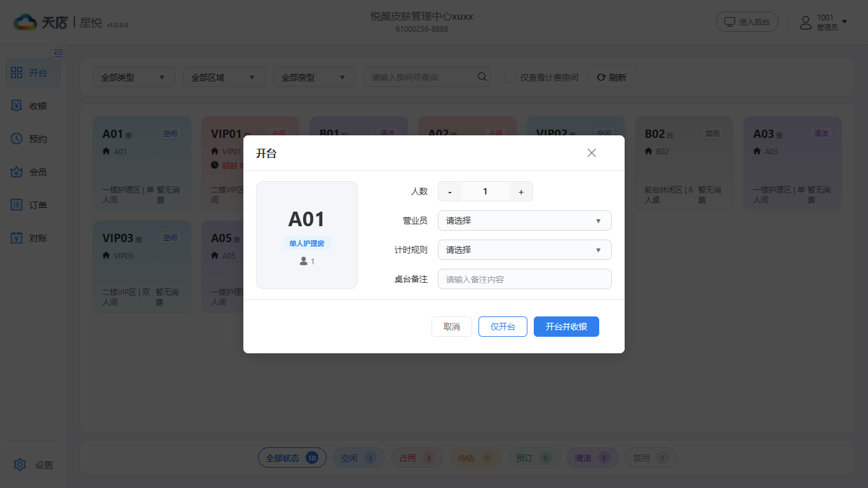Screen dimensions: 868x488
Task: Open the 营业员 dropdown
Action: coord(525,220)
